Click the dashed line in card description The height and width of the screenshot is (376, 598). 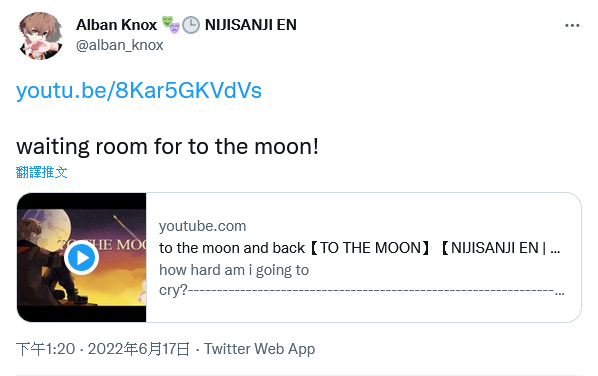click(x=371, y=291)
